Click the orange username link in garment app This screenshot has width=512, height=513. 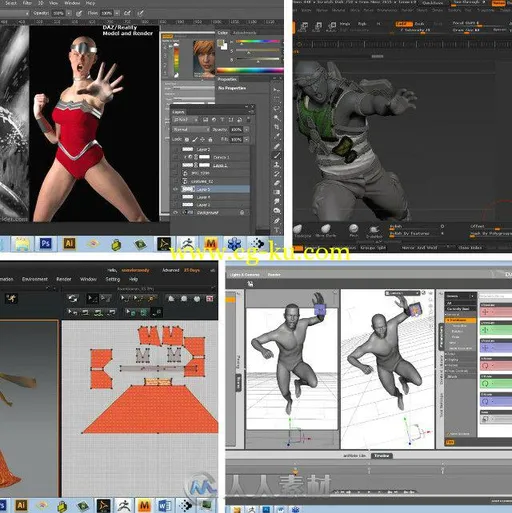coord(135,270)
